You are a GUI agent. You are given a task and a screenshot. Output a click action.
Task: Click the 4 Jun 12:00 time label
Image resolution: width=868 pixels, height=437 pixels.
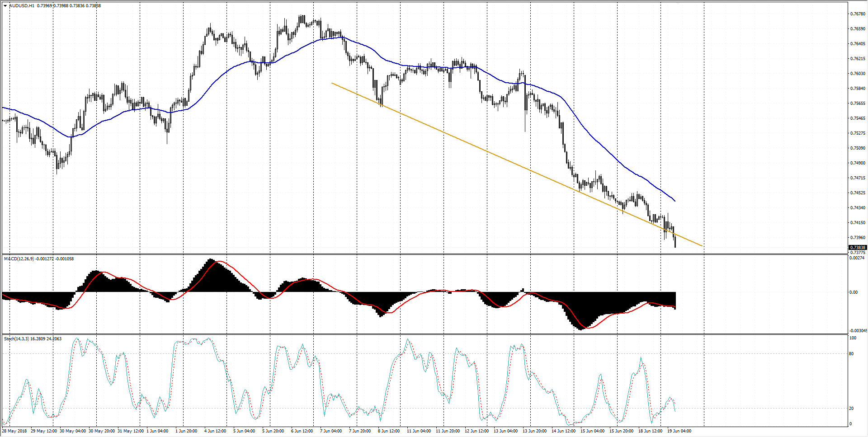215,431
